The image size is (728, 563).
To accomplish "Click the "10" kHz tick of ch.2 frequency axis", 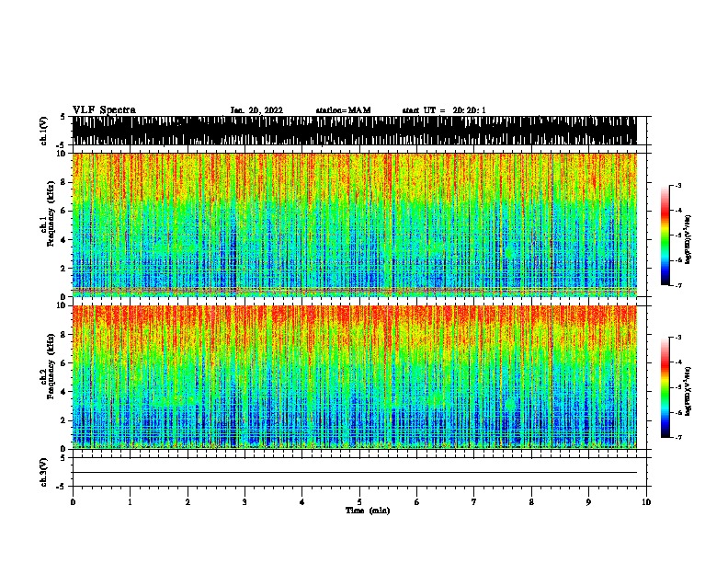I will 62,305.
